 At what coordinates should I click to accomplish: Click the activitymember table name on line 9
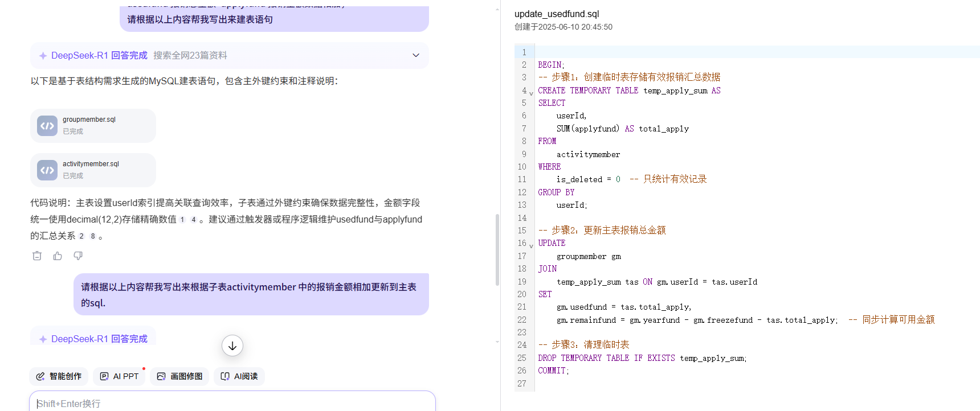pyautogui.click(x=588, y=154)
